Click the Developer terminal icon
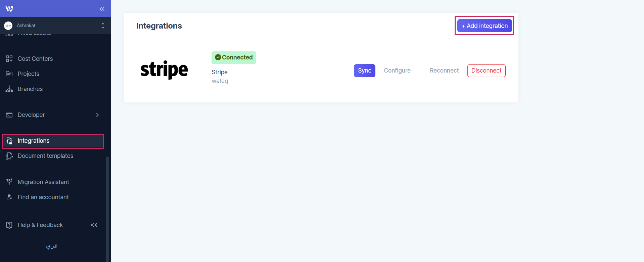This screenshot has height=262, width=644. tap(9, 115)
